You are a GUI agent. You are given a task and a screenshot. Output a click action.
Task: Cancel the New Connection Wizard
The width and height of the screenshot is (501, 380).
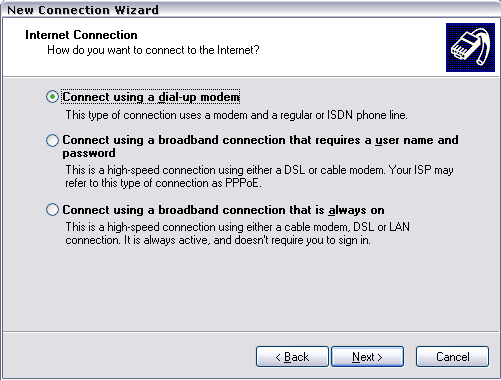click(452, 357)
